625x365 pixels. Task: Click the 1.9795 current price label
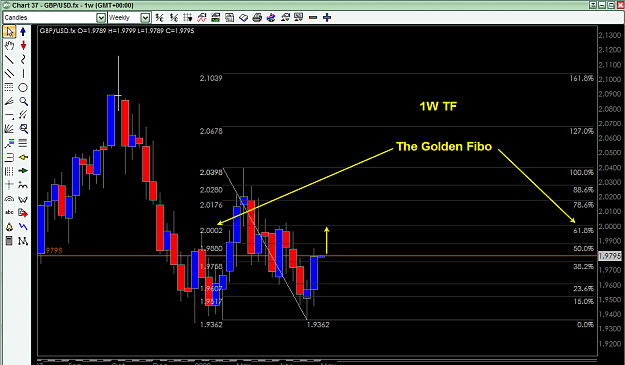click(610, 256)
